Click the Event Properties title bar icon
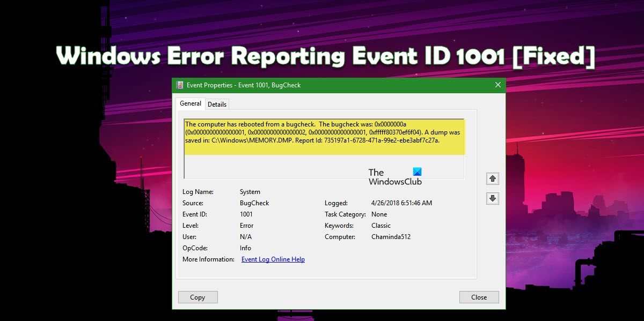 point(179,85)
